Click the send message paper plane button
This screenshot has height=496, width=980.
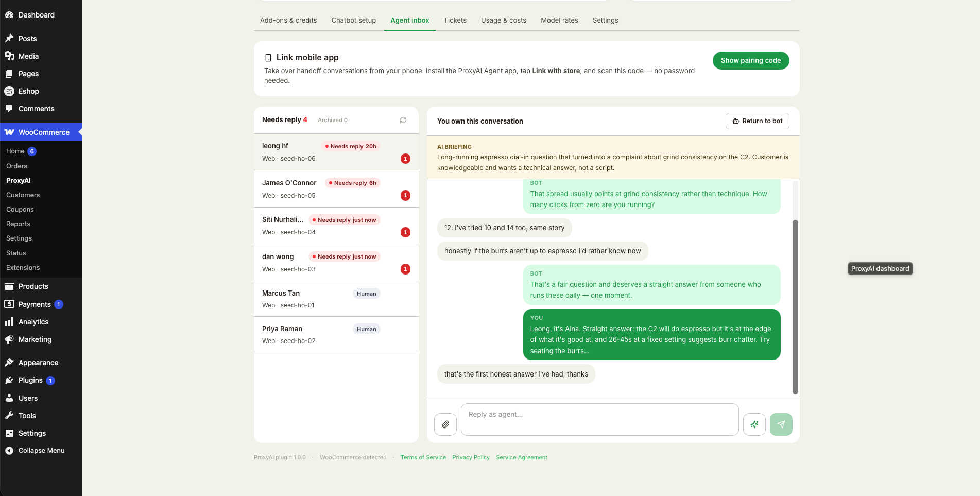pyautogui.click(x=781, y=424)
